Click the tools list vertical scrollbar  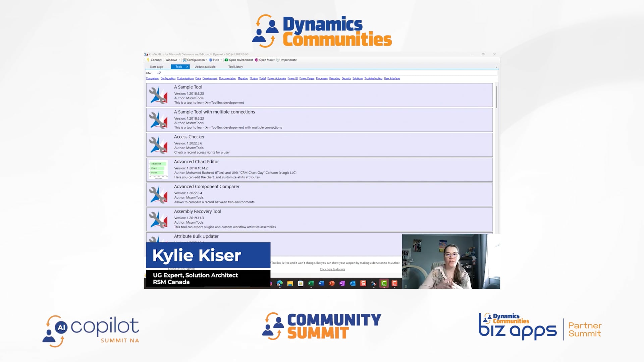click(x=496, y=97)
